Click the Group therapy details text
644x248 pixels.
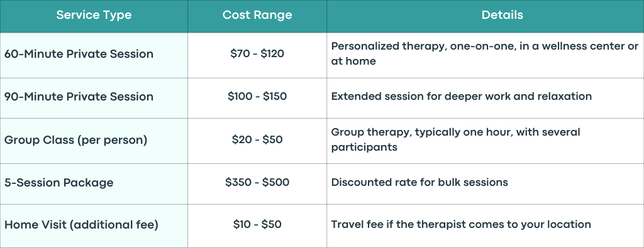pos(455,139)
